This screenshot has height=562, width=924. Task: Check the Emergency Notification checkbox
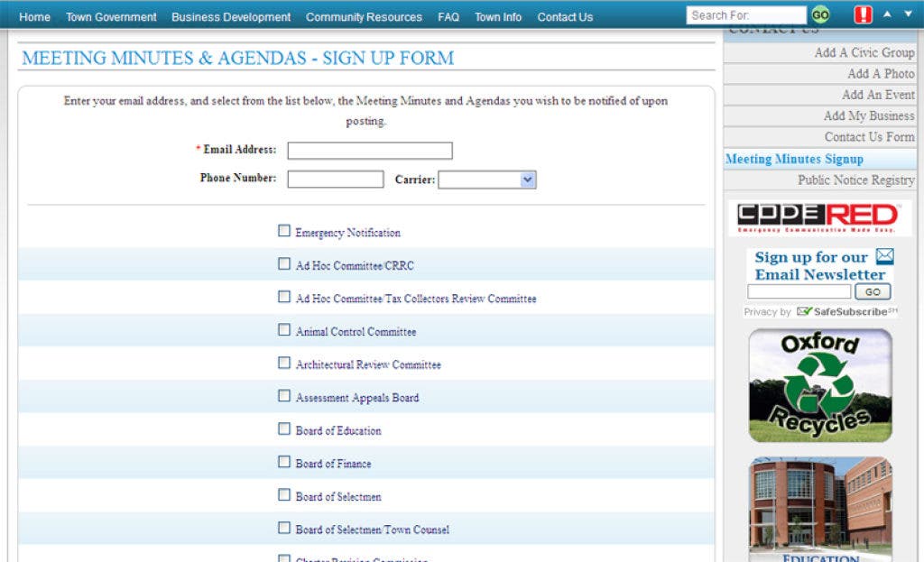click(284, 232)
